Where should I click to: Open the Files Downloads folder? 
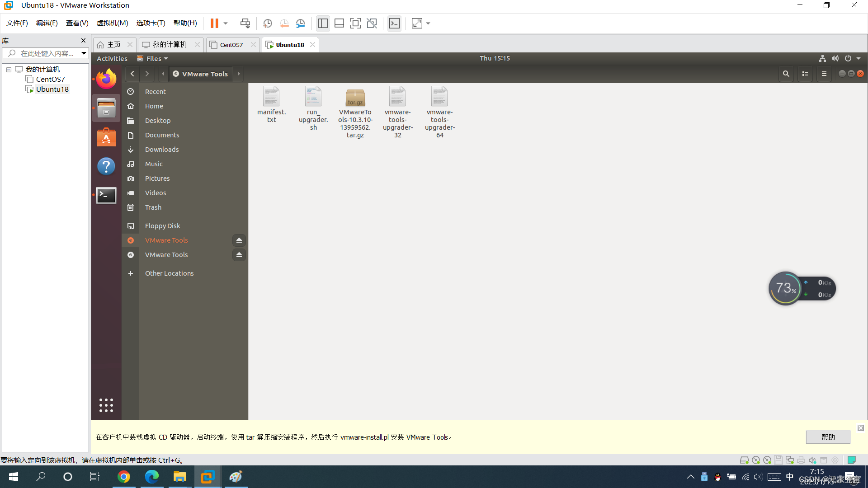point(162,149)
